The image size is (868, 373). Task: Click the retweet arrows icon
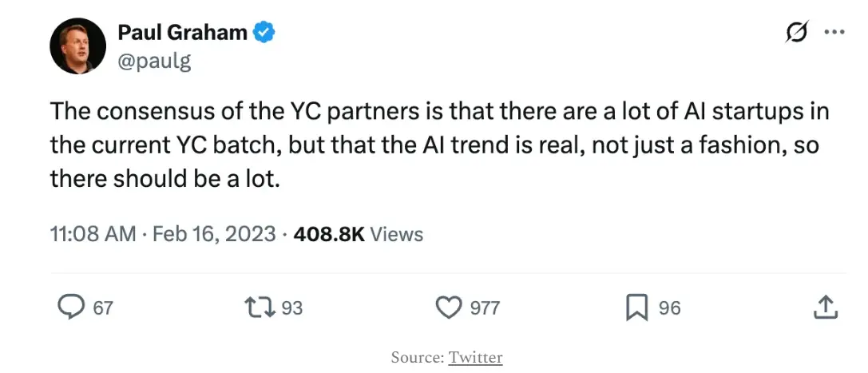[x=260, y=307]
